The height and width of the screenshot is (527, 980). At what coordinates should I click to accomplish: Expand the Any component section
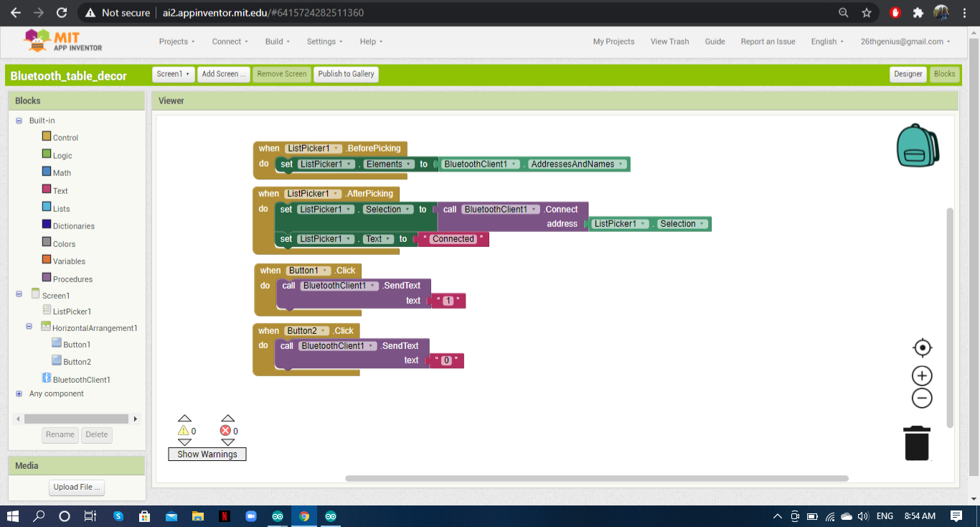click(x=19, y=393)
